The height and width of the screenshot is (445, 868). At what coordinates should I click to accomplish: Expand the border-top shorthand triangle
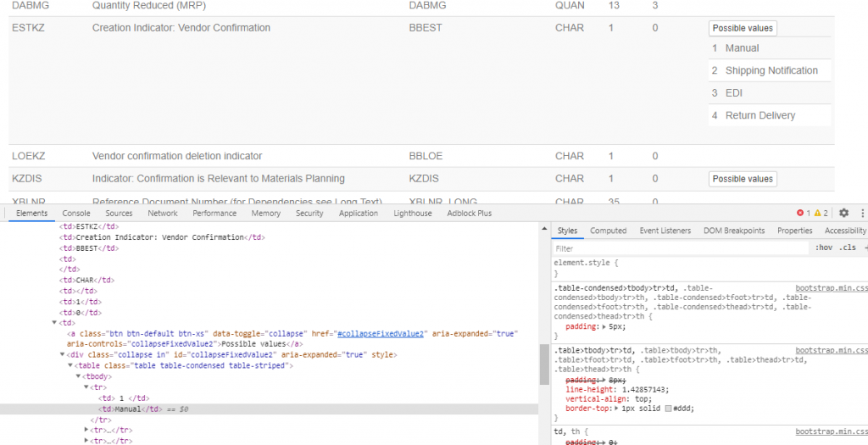click(617, 409)
